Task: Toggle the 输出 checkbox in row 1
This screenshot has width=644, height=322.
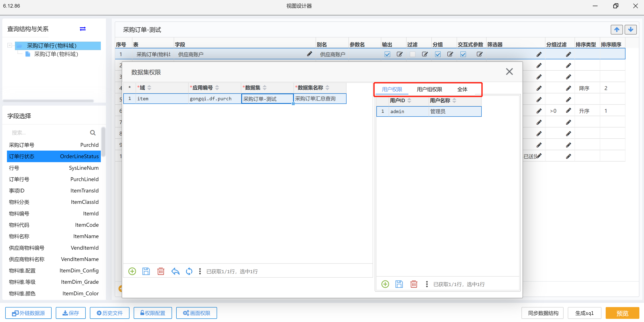Action: (387, 54)
